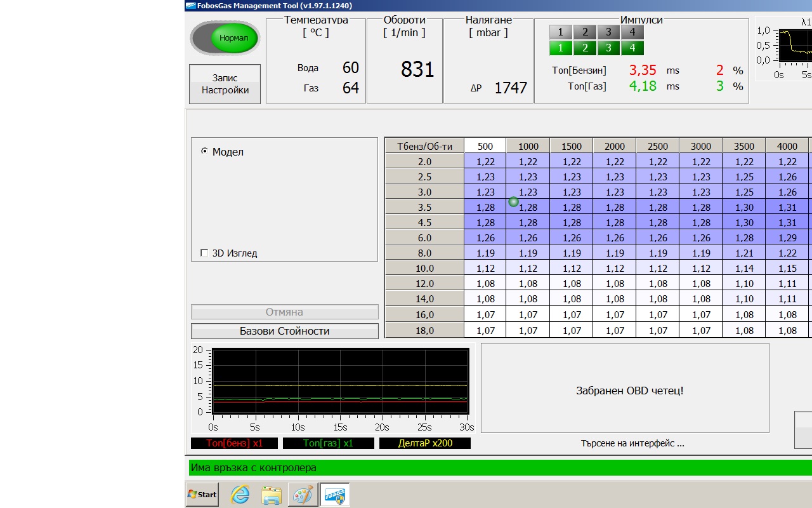Click green gas injector 2 indicator

[584, 48]
